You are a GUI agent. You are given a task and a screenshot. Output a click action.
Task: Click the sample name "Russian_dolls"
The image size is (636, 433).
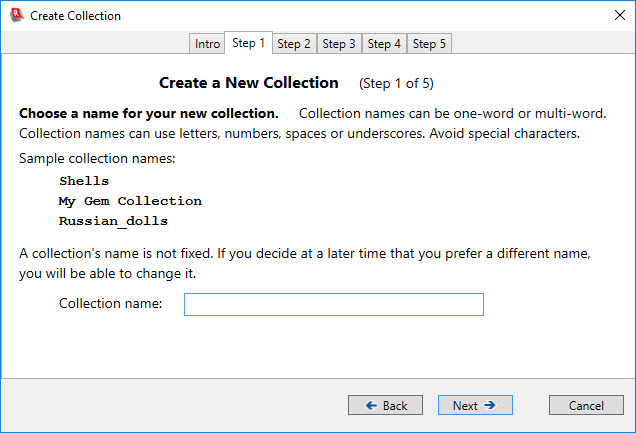point(113,221)
